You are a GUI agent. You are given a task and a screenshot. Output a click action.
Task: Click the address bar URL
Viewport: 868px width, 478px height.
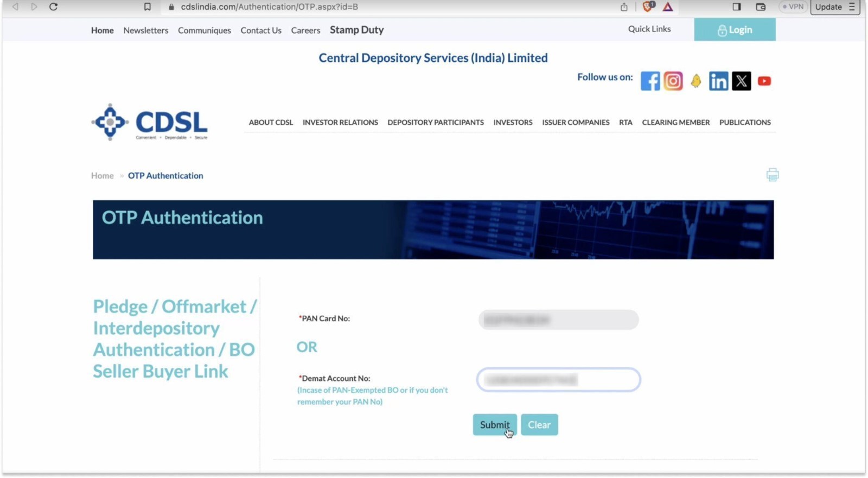[269, 7]
